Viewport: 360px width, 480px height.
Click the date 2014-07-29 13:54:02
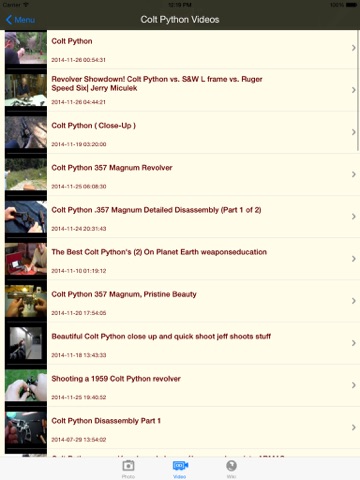tap(79, 440)
